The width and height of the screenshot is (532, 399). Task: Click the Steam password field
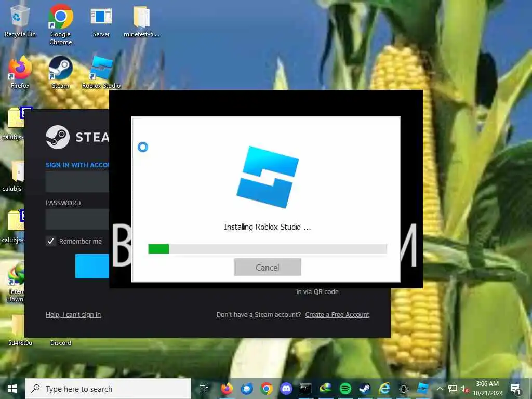point(77,219)
